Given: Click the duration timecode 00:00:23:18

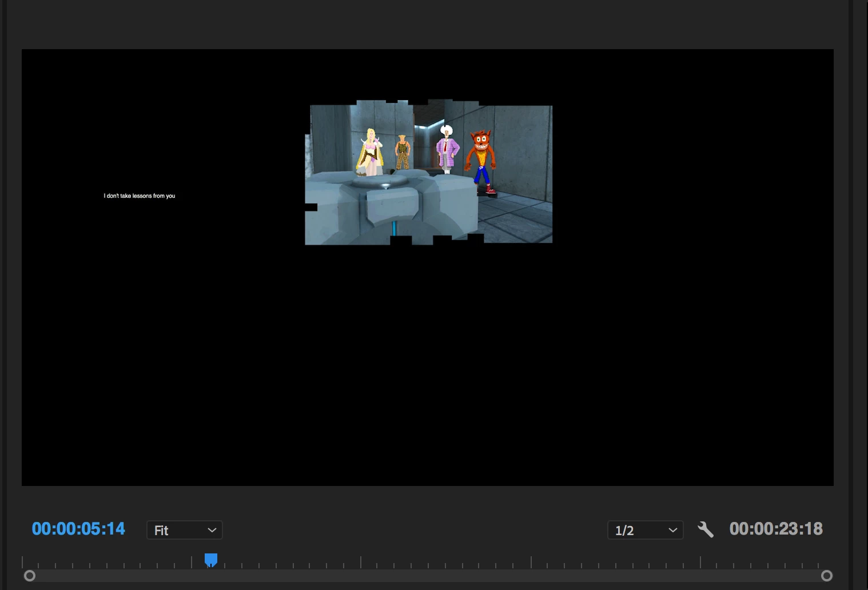Looking at the screenshot, I should [x=776, y=529].
